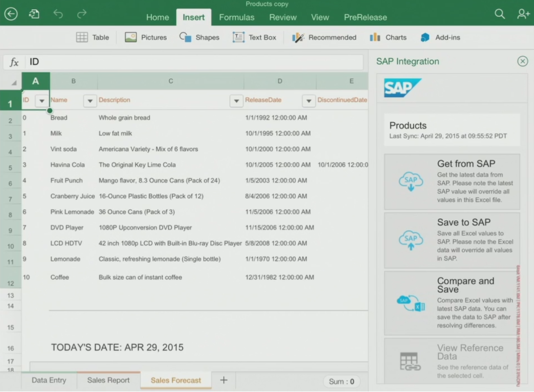Tap the back arrow icon
The image size is (534, 392).
click(11, 14)
